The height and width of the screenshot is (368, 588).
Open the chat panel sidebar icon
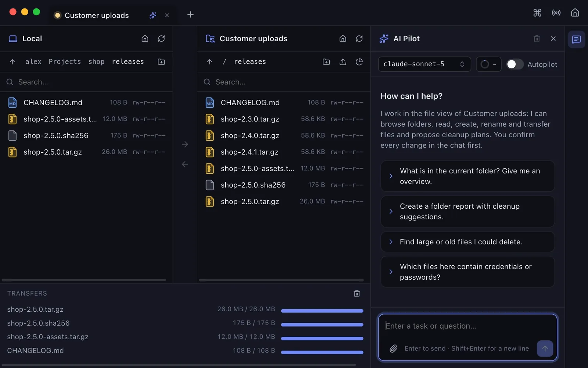tap(576, 39)
